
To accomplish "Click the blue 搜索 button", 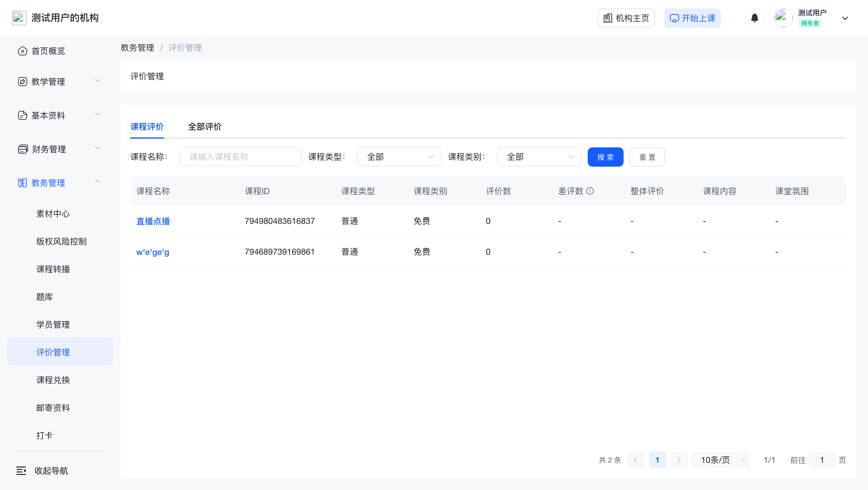I will point(605,157).
